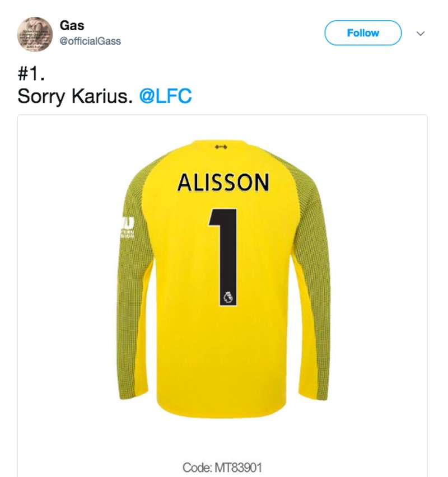Open the @LFC mention link
The width and height of the screenshot is (448, 477).
point(166,96)
